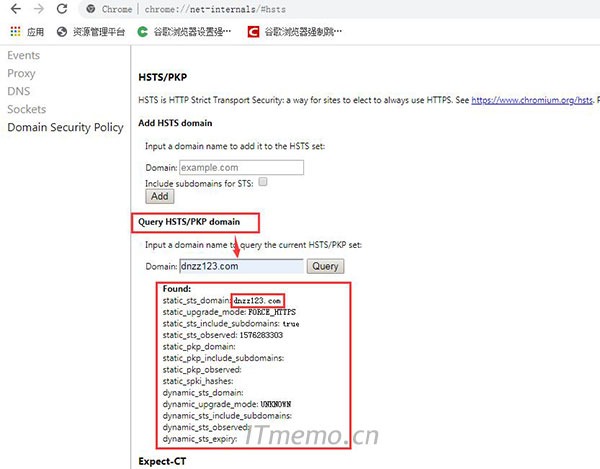Image resolution: width=600 pixels, height=469 pixels.
Task: Select Domain Security Policy in sidebar
Action: click(65, 127)
